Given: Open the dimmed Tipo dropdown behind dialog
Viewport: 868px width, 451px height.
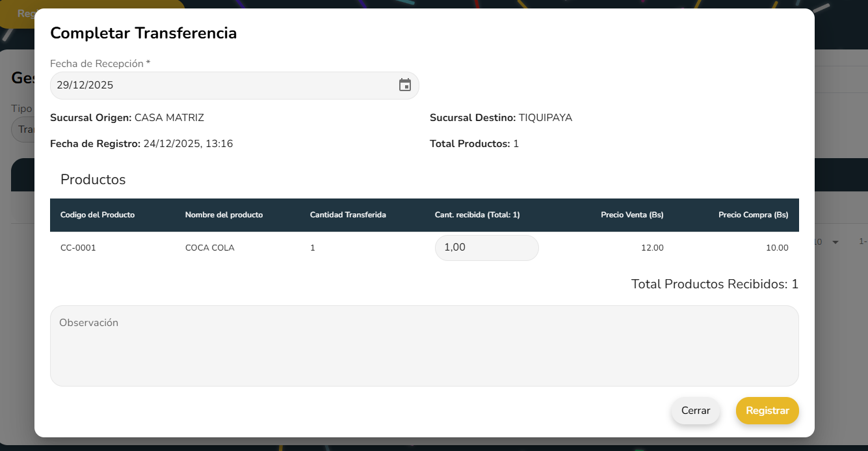Looking at the screenshot, I should [x=23, y=129].
